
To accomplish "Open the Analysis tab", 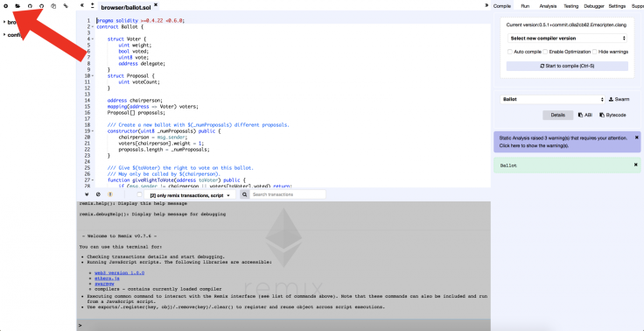I will [548, 6].
